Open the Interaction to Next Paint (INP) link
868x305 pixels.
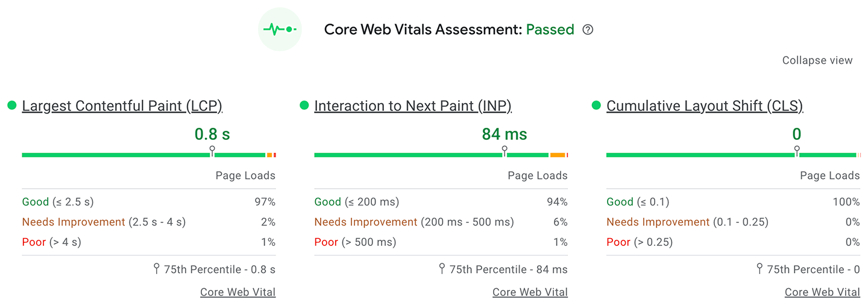[412, 106]
